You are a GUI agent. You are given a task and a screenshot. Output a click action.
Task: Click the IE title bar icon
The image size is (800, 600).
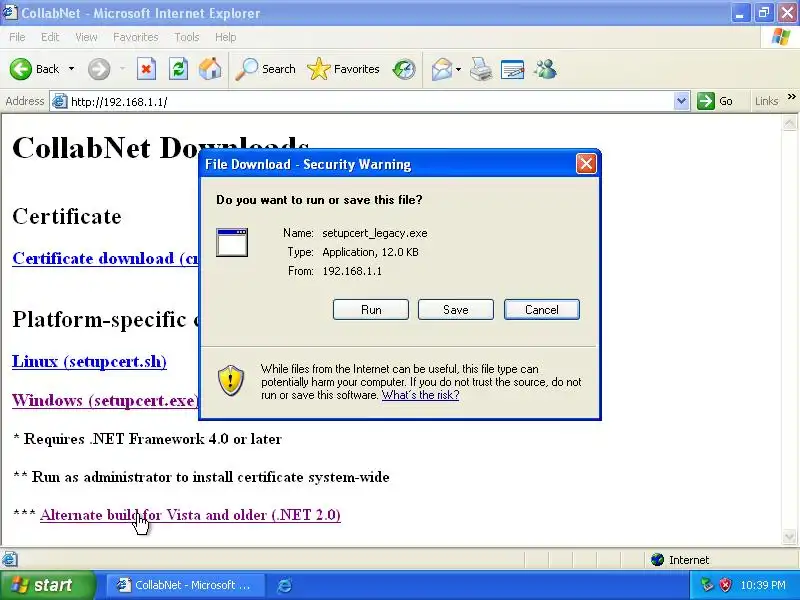10,12
